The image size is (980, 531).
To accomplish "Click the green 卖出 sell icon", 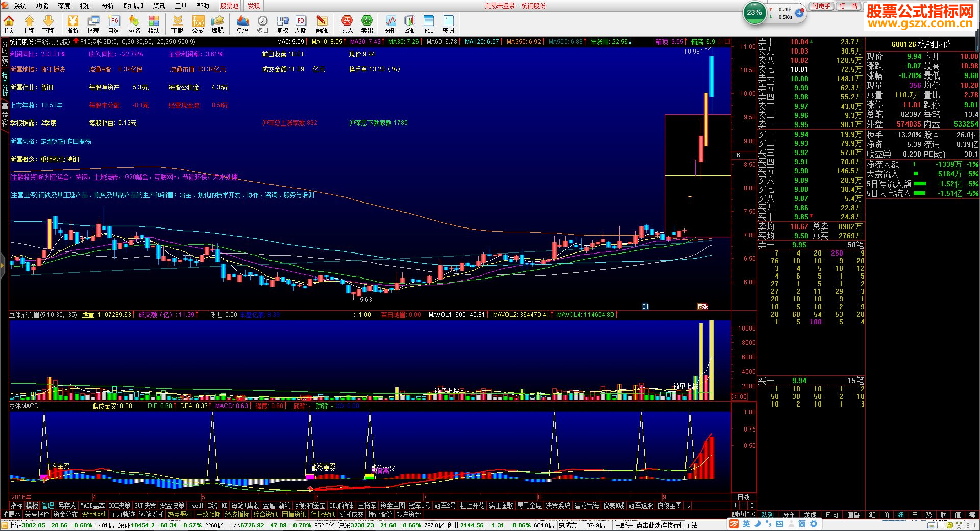I will pyautogui.click(x=367, y=24).
